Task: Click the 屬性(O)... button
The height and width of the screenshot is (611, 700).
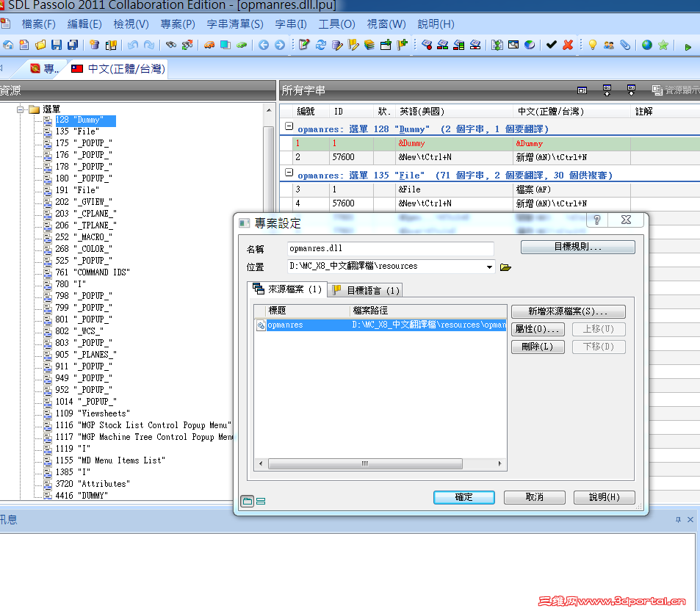Action: point(538,329)
